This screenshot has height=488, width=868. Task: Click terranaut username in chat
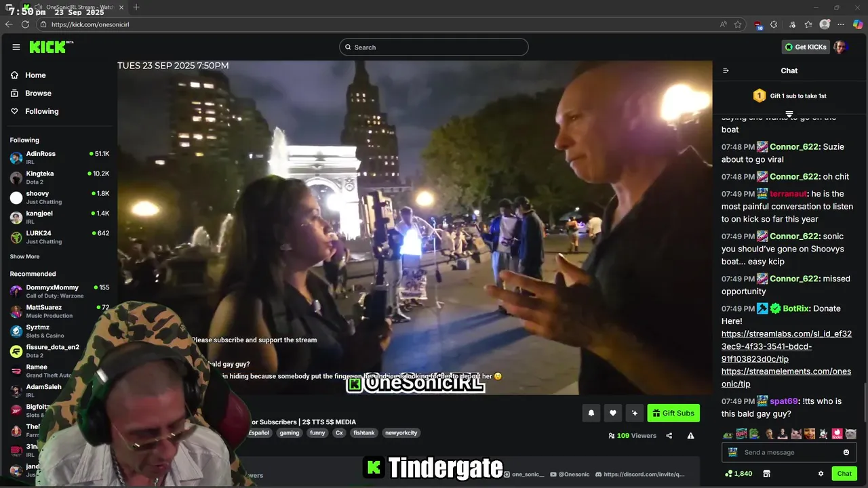[x=789, y=194]
